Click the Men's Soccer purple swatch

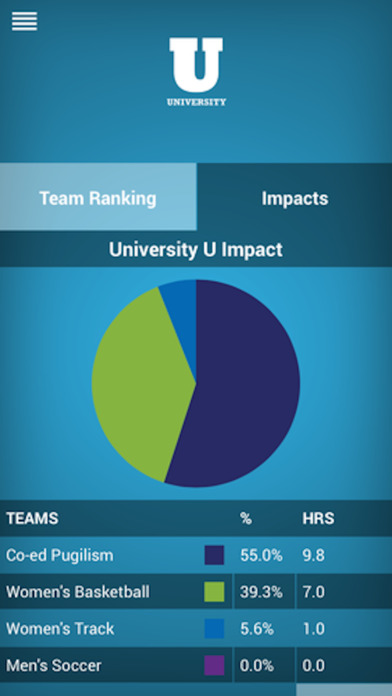coord(214,665)
